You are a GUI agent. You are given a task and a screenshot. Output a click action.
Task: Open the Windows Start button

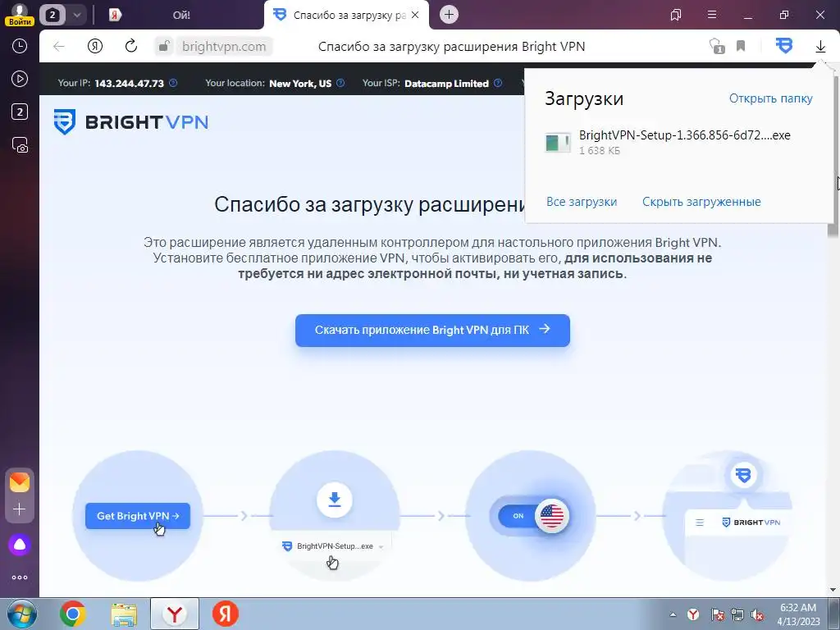coord(22,614)
